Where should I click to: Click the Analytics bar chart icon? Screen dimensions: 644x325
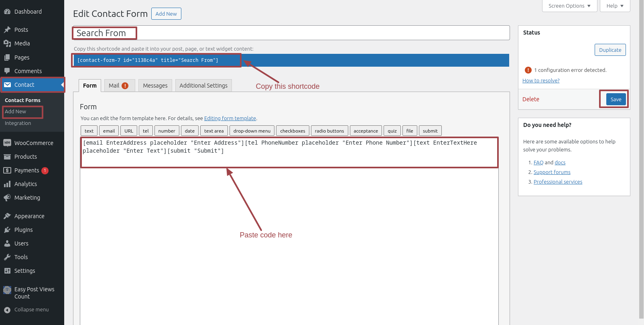click(x=7, y=184)
